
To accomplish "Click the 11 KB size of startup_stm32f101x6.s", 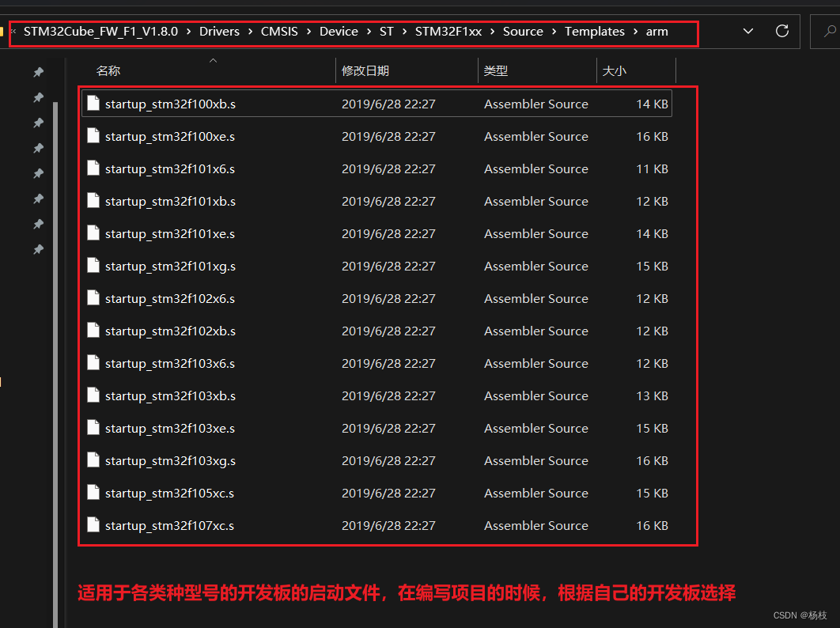I will coord(652,168).
